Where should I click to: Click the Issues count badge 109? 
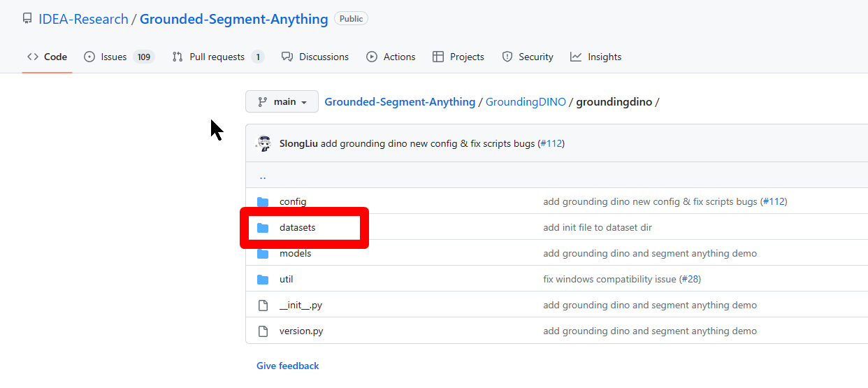(x=144, y=57)
